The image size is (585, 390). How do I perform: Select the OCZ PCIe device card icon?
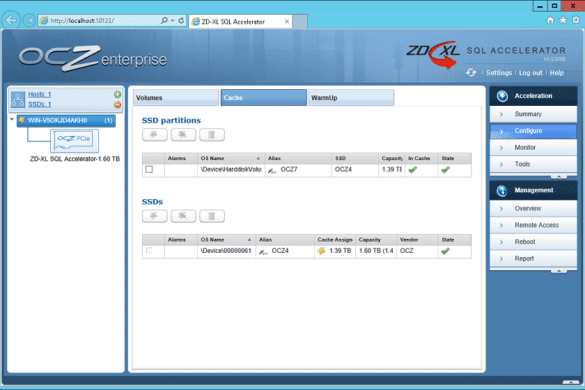tap(75, 141)
